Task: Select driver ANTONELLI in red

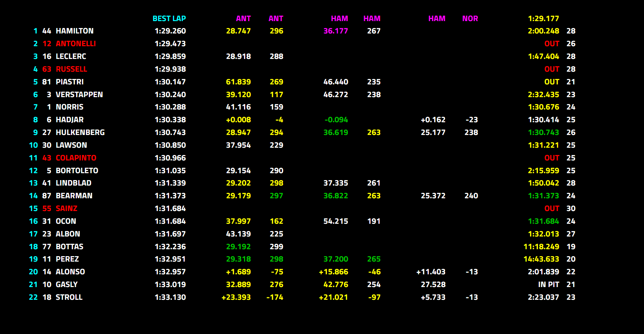Action: [x=76, y=44]
